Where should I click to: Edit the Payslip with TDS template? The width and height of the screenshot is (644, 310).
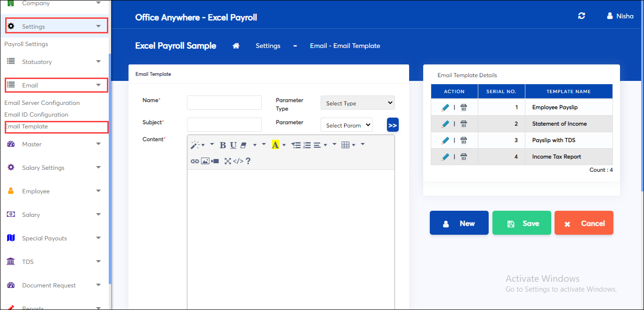tap(445, 140)
